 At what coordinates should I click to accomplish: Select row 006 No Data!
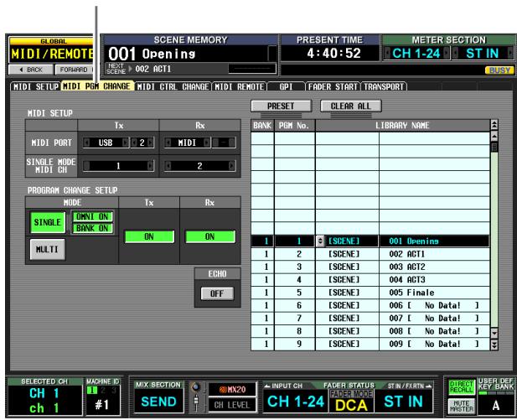pos(370,305)
